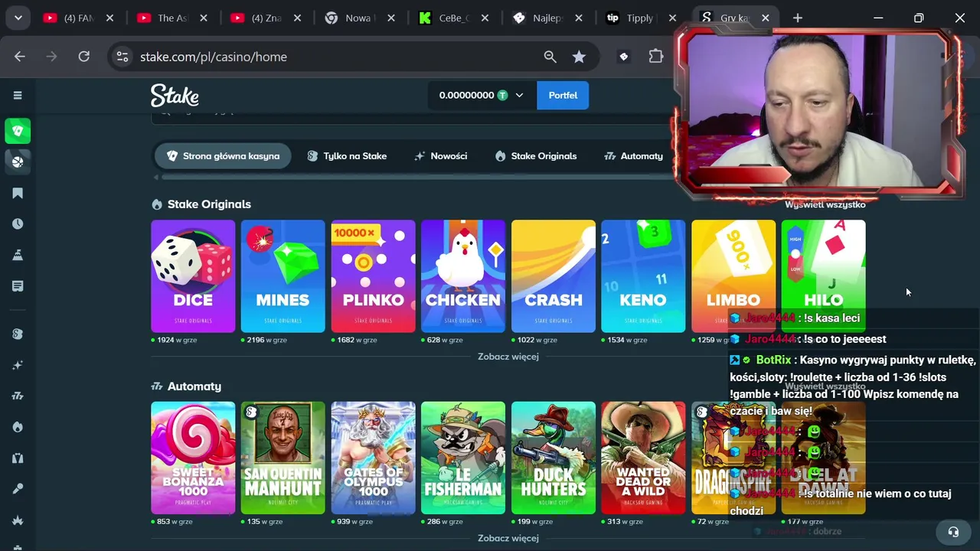Select the green Casino cards sidebar icon
980x551 pixels.
tap(18, 131)
